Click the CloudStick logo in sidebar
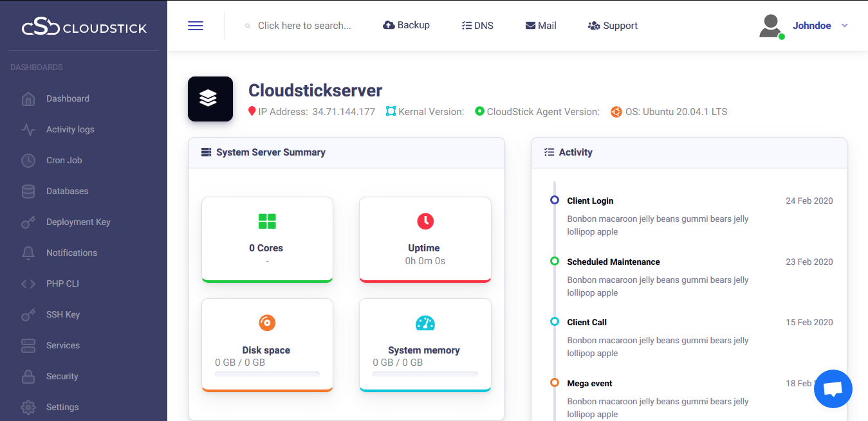Viewport: 868px width, 421px height. [x=84, y=28]
